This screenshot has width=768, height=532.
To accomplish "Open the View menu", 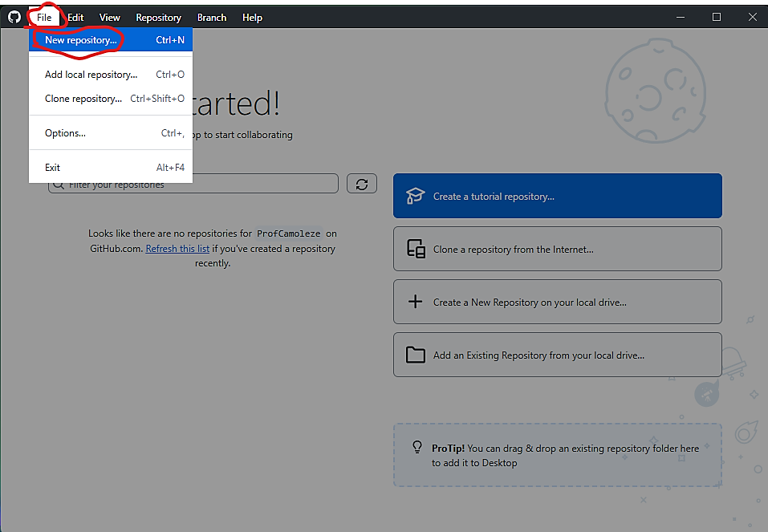I will 110,17.
